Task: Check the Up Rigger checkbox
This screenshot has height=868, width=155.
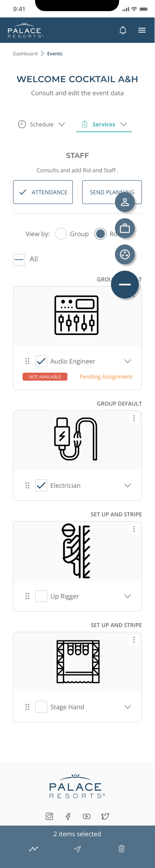Action: point(41,596)
